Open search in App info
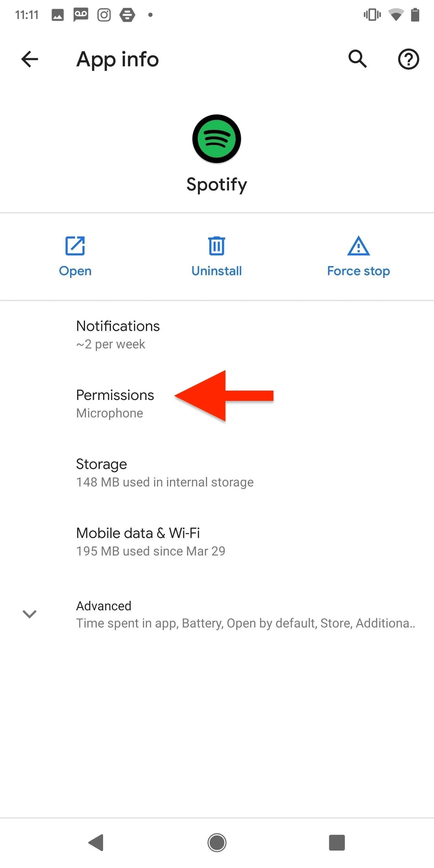The width and height of the screenshot is (434, 868). click(357, 59)
